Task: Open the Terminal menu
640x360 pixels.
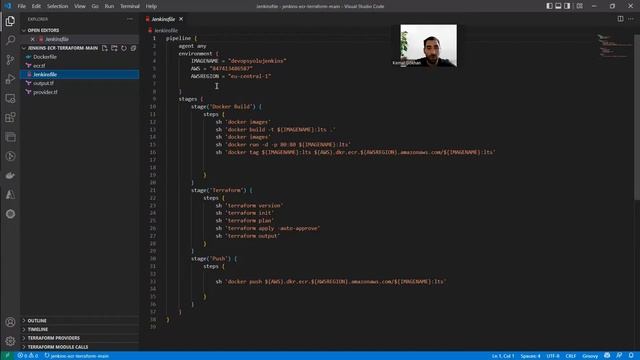Action: [x=130, y=6]
